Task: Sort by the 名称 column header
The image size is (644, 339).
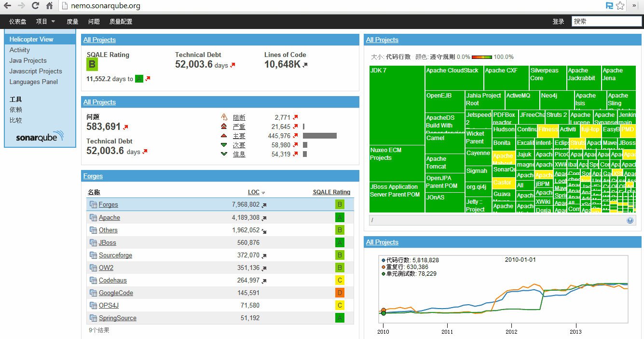Action: coord(94,192)
